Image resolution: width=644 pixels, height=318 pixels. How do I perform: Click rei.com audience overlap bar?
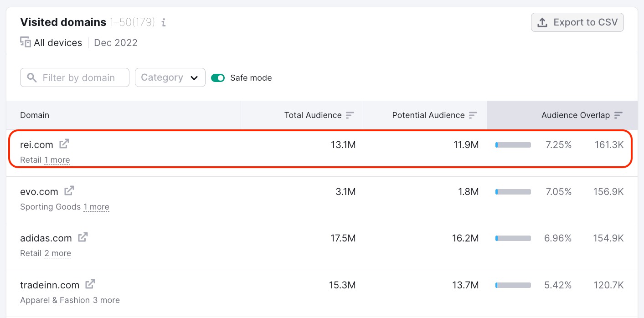[x=513, y=145]
